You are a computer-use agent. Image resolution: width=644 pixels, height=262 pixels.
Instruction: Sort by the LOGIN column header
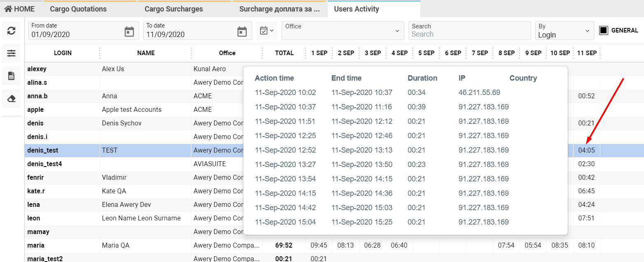click(x=63, y=53)
